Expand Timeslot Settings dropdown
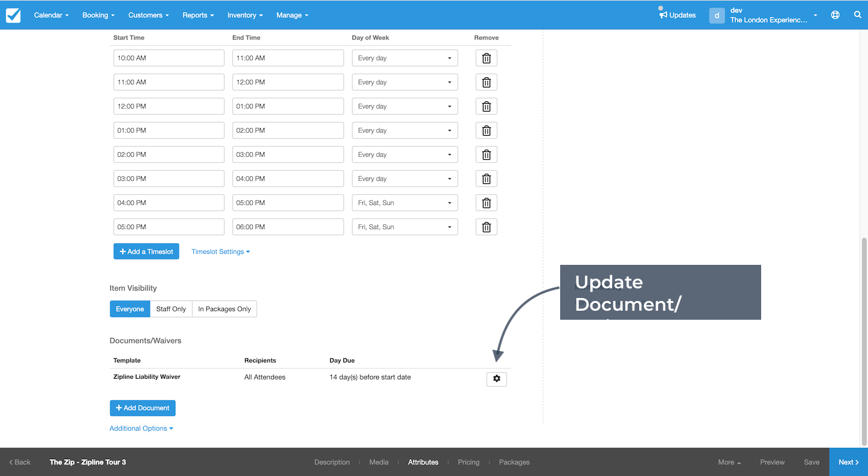 [x=220, y=252]
